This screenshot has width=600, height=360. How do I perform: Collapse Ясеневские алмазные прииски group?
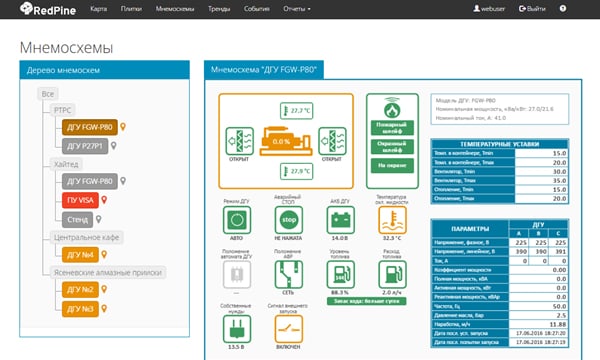coord(108,272)
